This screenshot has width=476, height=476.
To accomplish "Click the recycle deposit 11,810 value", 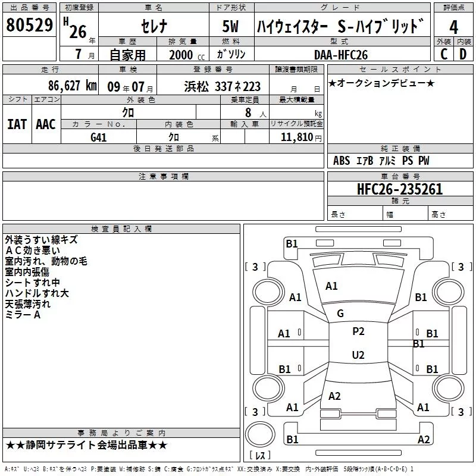I will [x=296, y=137].
